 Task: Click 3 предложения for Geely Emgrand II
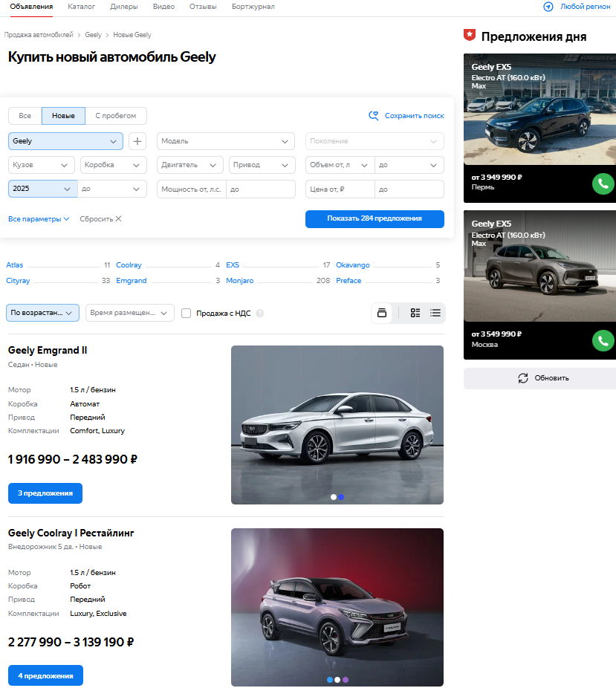pyautogui.click(x=45, y=493)
